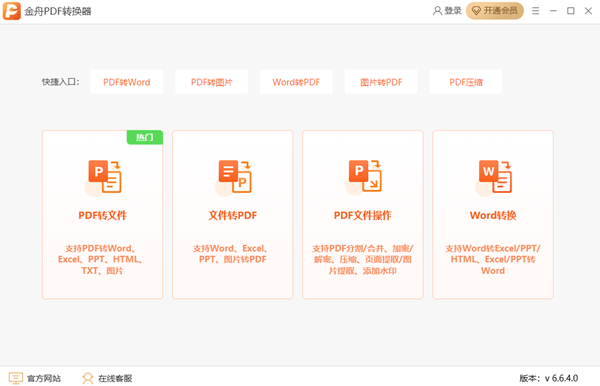The width and height of the screenshot is (600, 386).
Task: Open the 官方网站 link
Action: coord(44,378)
